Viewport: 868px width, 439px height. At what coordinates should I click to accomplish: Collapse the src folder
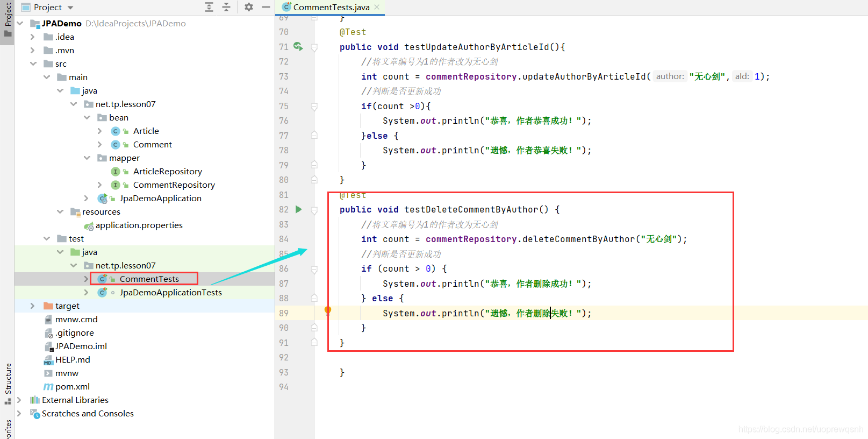(x=33, y=63)
